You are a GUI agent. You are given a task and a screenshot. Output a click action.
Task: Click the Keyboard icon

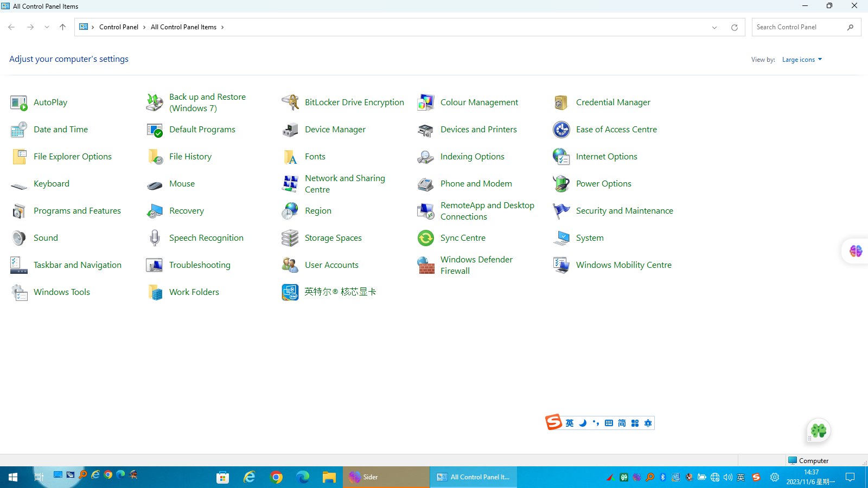tap(19, 186)
